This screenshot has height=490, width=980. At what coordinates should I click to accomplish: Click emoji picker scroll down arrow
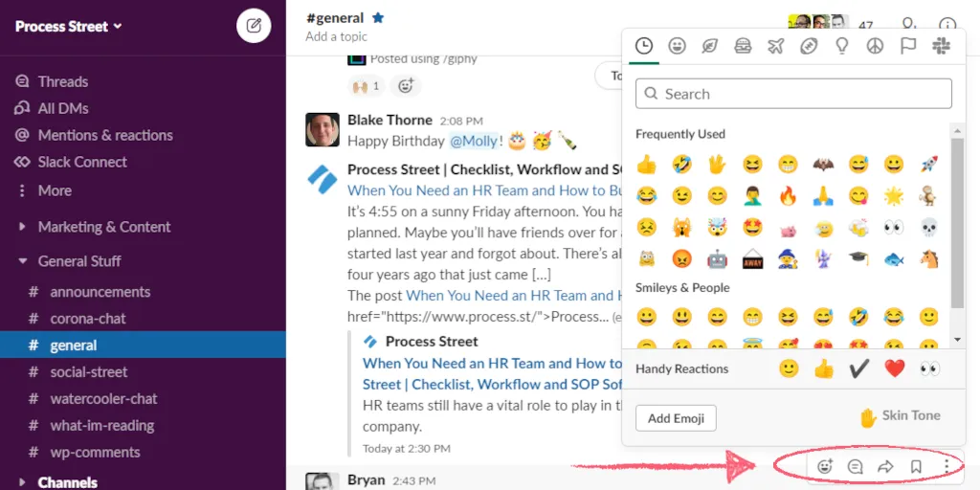[x=957, y=340]
